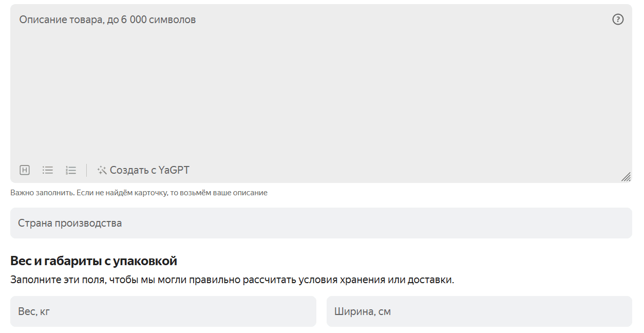Select the "Вес, кг" input field

click(x=163, y=311)
